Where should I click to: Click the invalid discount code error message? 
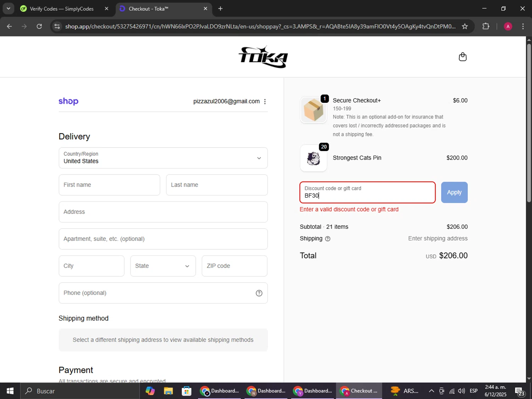pyautogui.click(x=349, y=209)
